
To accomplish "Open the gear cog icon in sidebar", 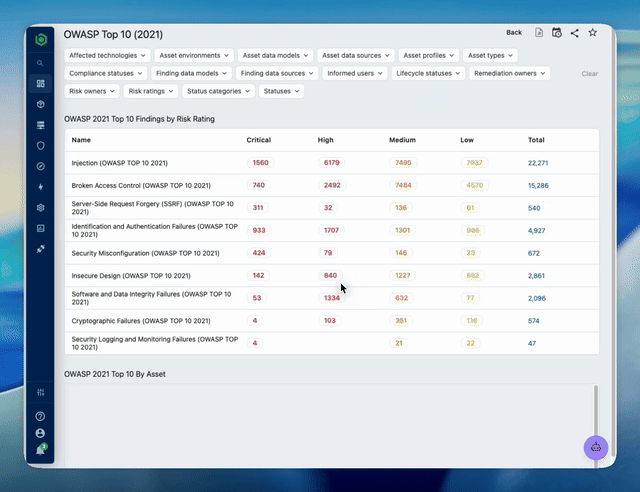I will (x=40, y=207).
